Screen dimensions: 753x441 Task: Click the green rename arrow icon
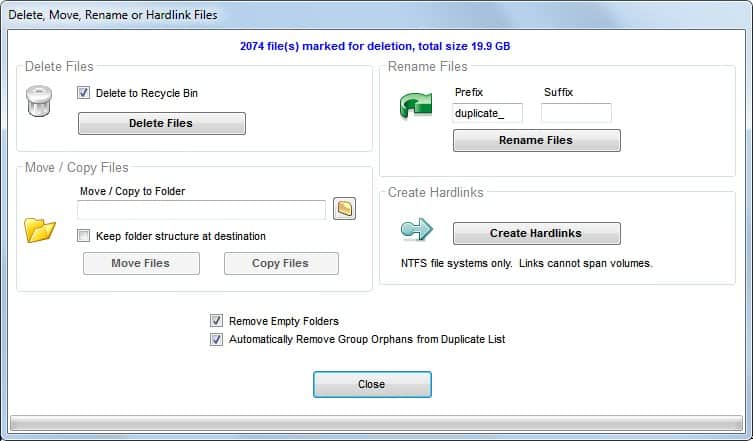pos(416,105)
